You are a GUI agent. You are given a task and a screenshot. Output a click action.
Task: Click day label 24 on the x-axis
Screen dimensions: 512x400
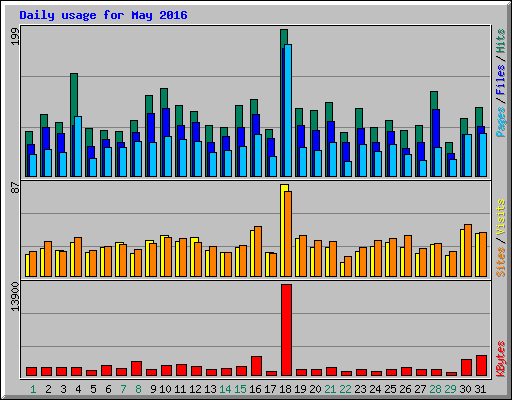tap(375, 389)
